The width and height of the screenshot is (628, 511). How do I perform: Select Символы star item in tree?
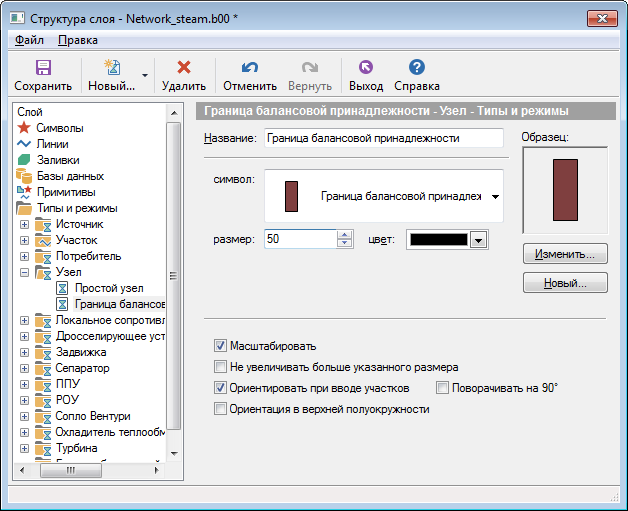(59, 128)
